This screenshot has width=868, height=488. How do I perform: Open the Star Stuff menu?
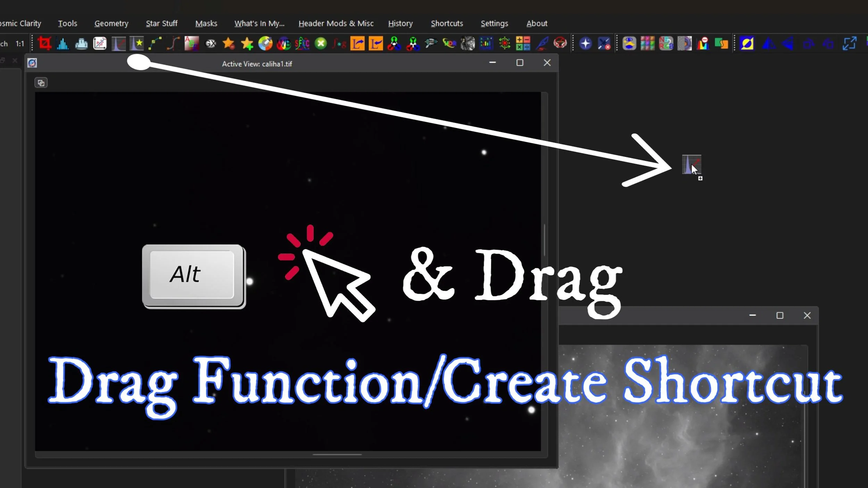tap(161, 23)
